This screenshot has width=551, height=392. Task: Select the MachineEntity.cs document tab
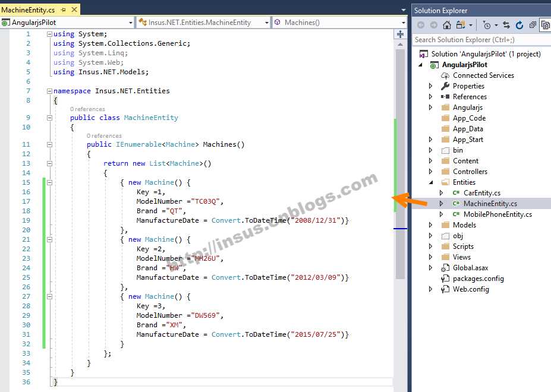click(x=28, y=10)
